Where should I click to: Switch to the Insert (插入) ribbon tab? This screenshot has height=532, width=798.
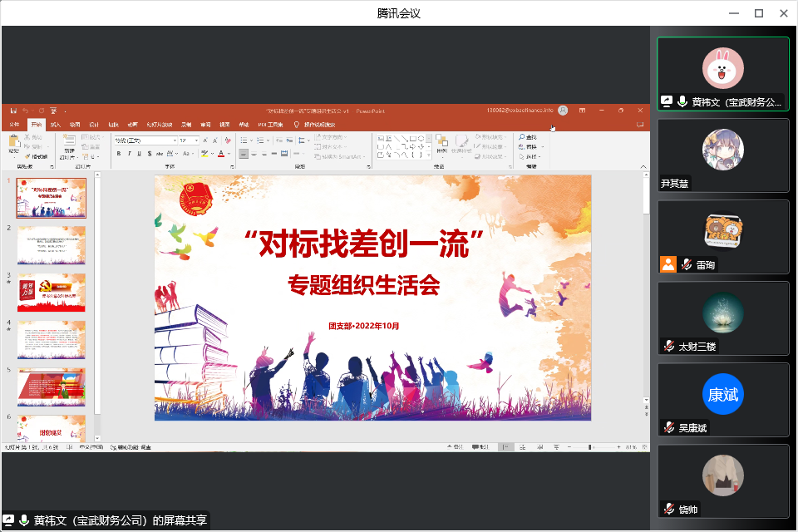pos(56,125)
